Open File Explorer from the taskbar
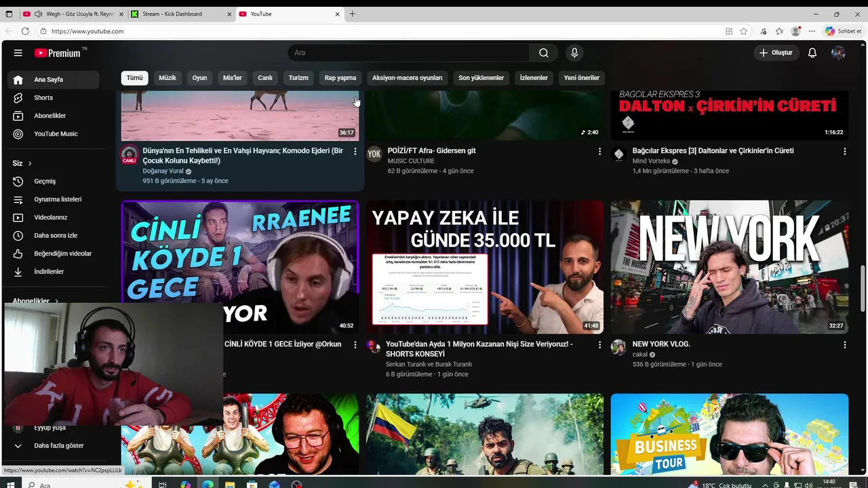Image resolution: width=868 pixels, height=488 pixels. coord(230,485)
